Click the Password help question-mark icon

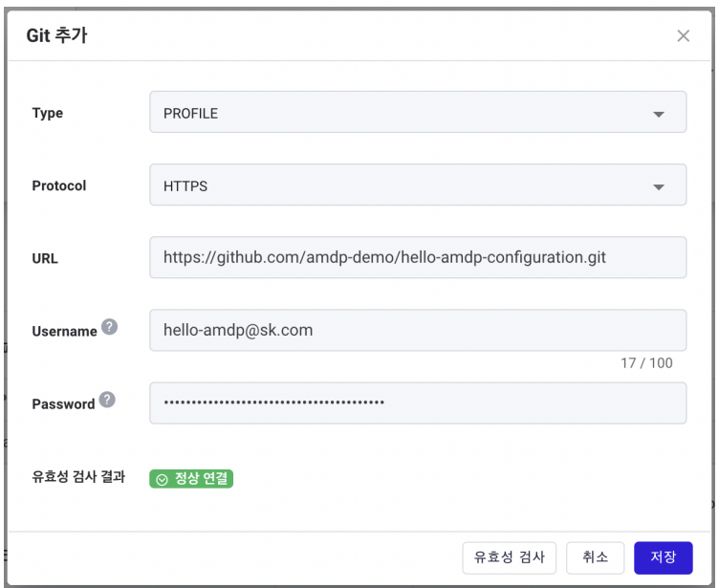(x=107, y=400)
